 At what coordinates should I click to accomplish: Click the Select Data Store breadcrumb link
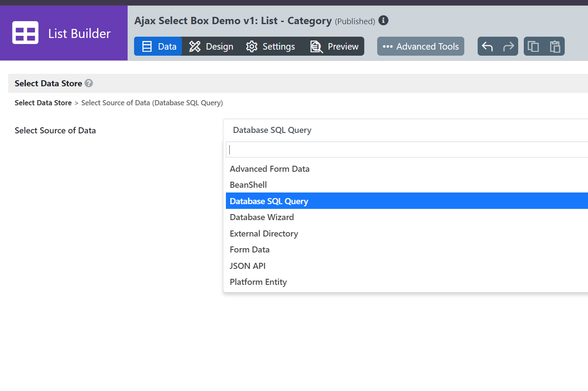(x=43, y=103)
